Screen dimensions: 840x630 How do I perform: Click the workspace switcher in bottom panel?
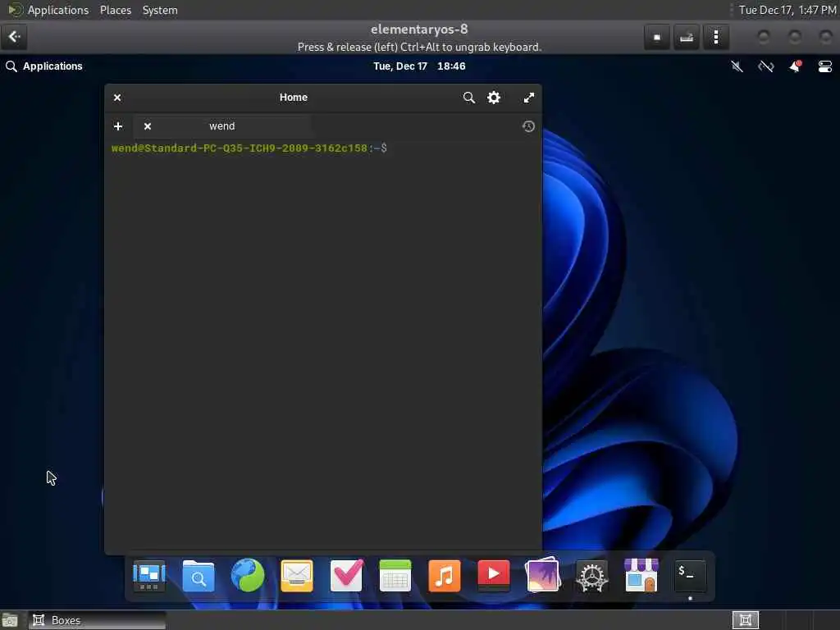[x=745, y=620]
